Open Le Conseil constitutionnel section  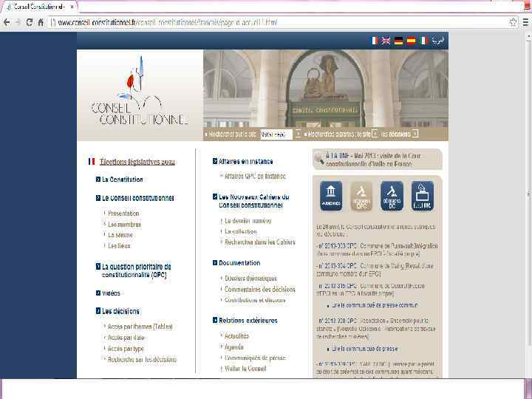point(138,198)
